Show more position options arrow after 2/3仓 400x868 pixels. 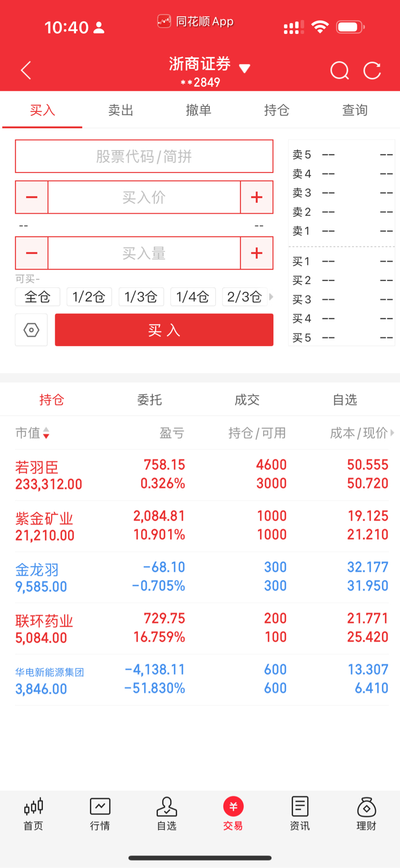point(271,297)
